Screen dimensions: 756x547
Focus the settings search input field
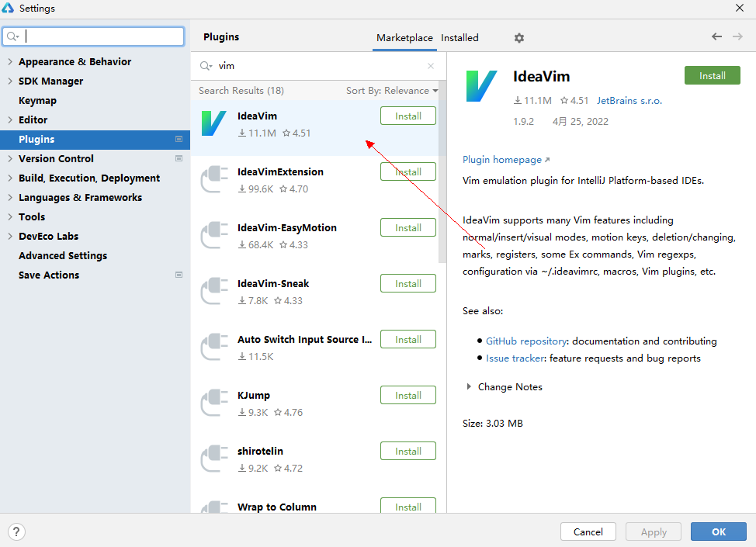click(94, 36)
